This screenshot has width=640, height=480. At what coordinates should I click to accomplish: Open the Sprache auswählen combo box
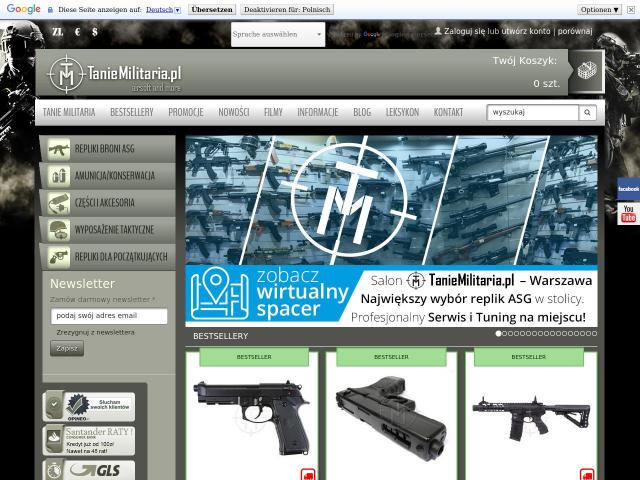(278, 34)
